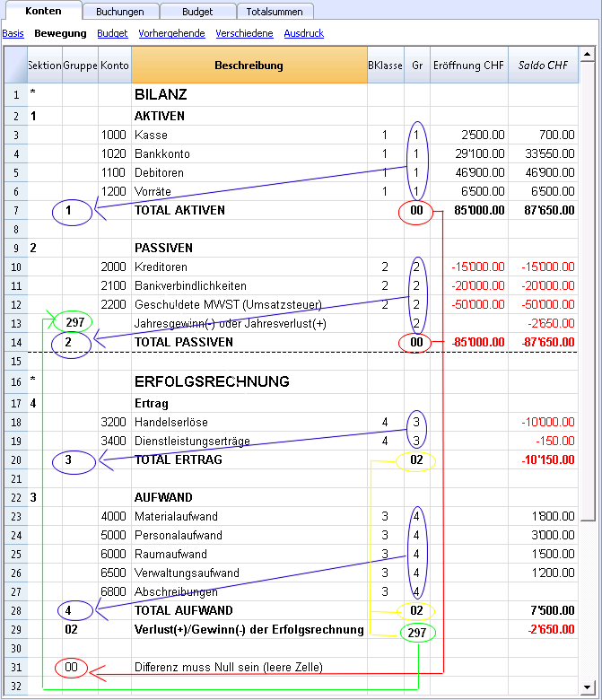Select the BILANZ title cell

249,94
